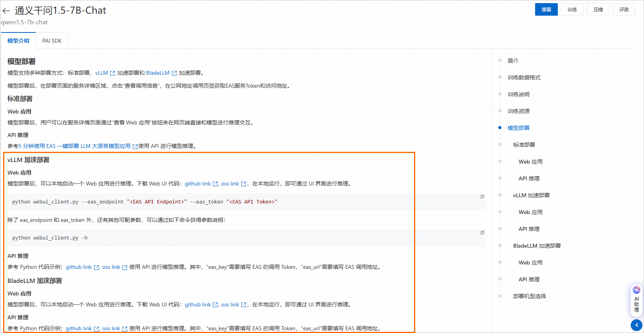Open the 5 分钟使用 EAS 一键部署 LLM link

click(74, 146)
